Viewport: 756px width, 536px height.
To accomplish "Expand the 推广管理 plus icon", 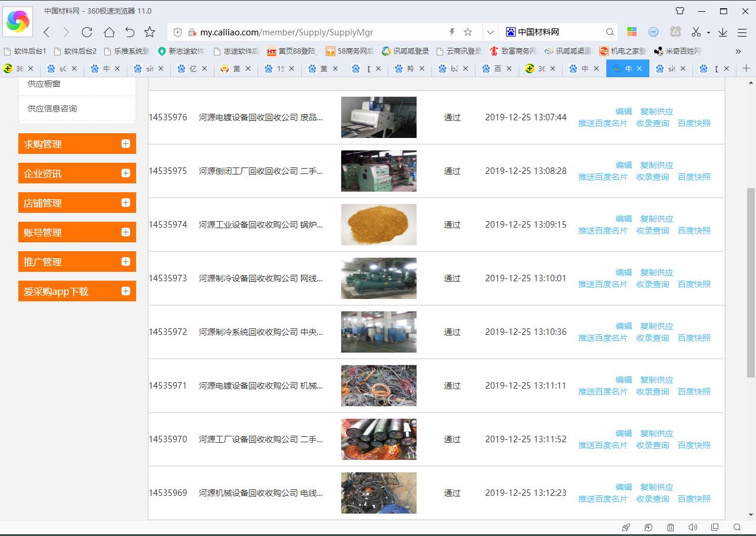I will (126, 261).
